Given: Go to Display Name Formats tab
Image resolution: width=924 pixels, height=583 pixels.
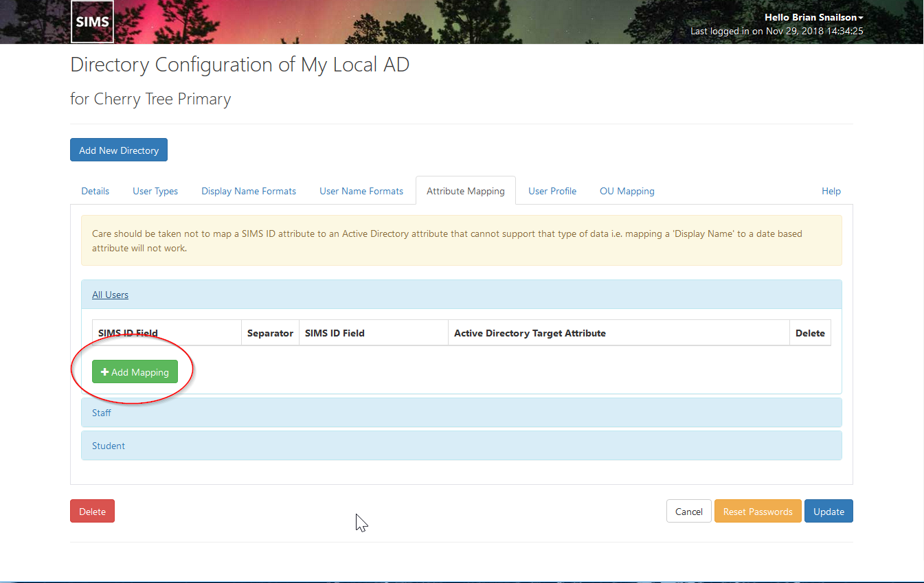Looking at the screenshot, I should (x=249, y=191).
